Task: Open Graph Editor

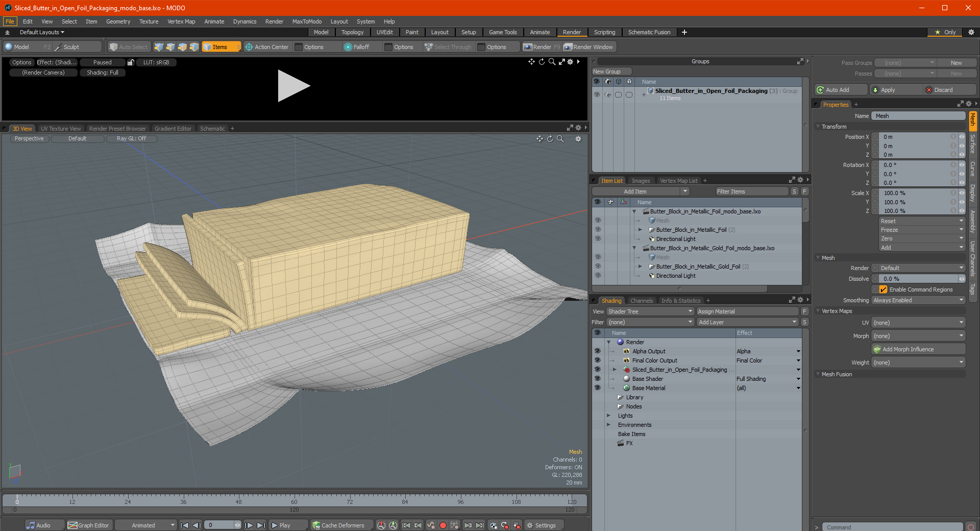Action: 89,525
